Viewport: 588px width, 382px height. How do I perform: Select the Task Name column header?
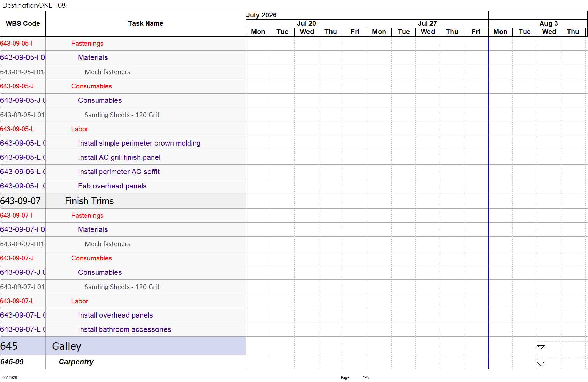(x=146, y=24)
